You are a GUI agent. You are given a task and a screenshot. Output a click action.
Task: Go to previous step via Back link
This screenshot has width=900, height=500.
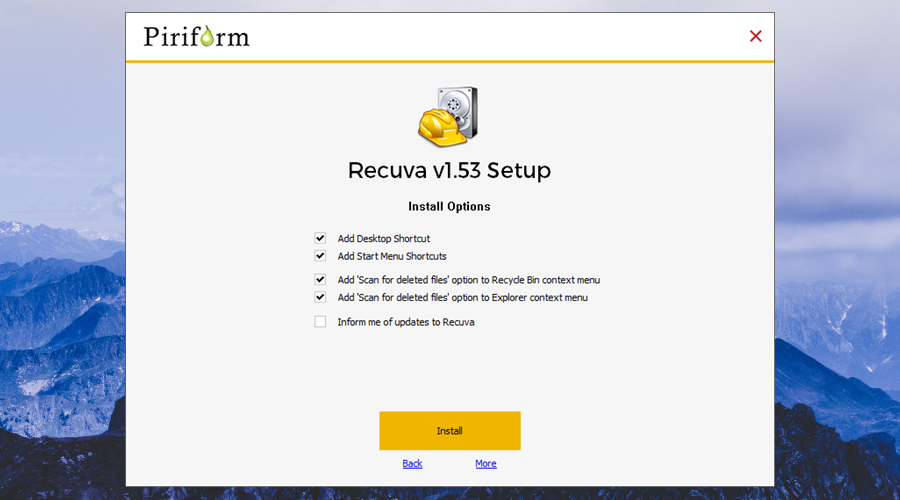pyautogui.click(x=412, y=463)
